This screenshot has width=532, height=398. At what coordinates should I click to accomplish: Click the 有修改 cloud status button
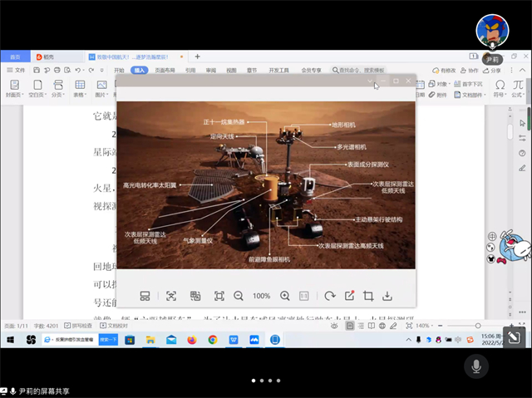[444, 71]
